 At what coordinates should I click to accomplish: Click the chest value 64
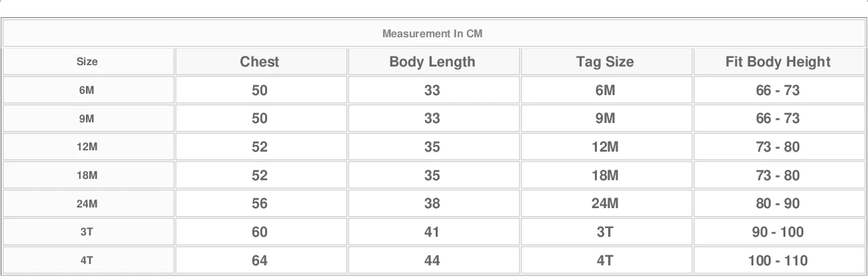click(x=260, y=261)
